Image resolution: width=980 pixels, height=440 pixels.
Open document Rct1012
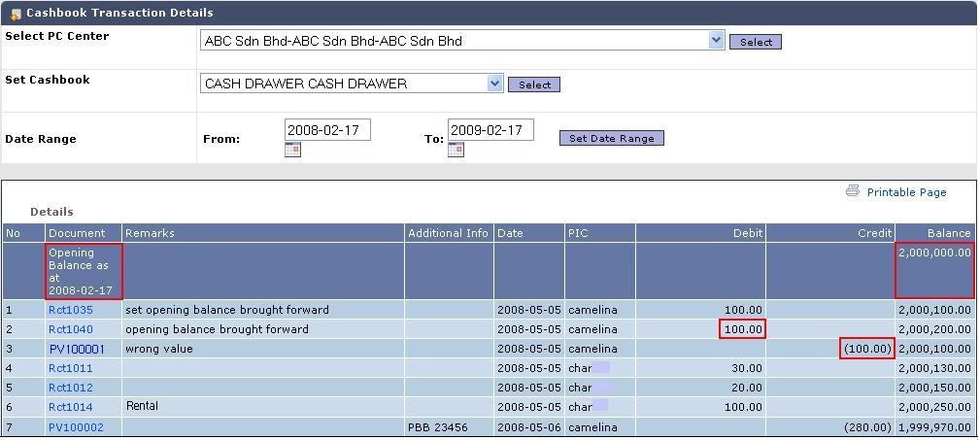point(71,388)
